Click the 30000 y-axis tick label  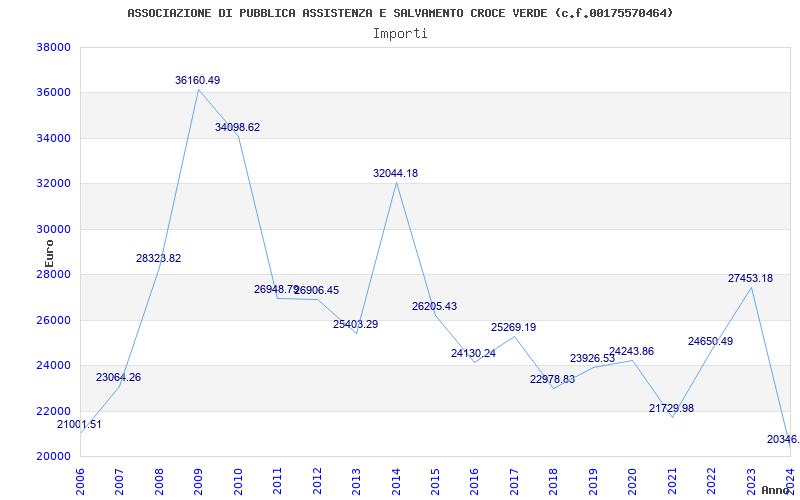coord(53,229)
